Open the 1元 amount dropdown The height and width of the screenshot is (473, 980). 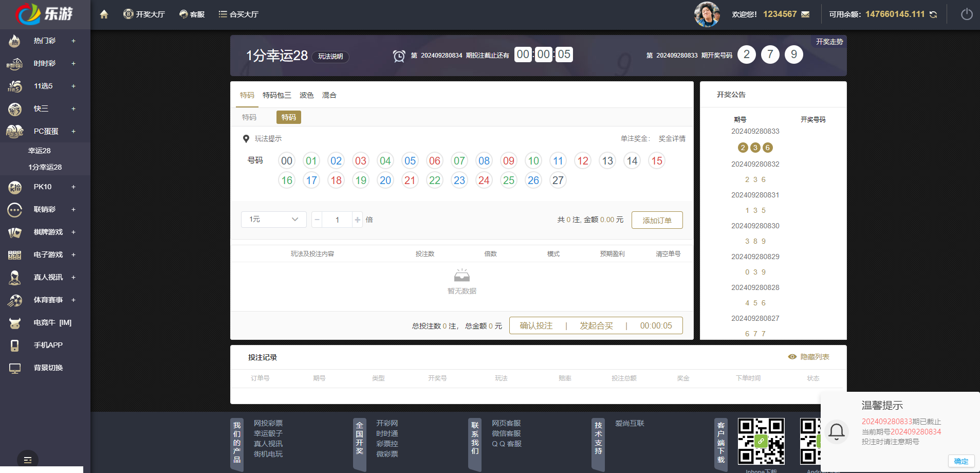click(273, 219)
